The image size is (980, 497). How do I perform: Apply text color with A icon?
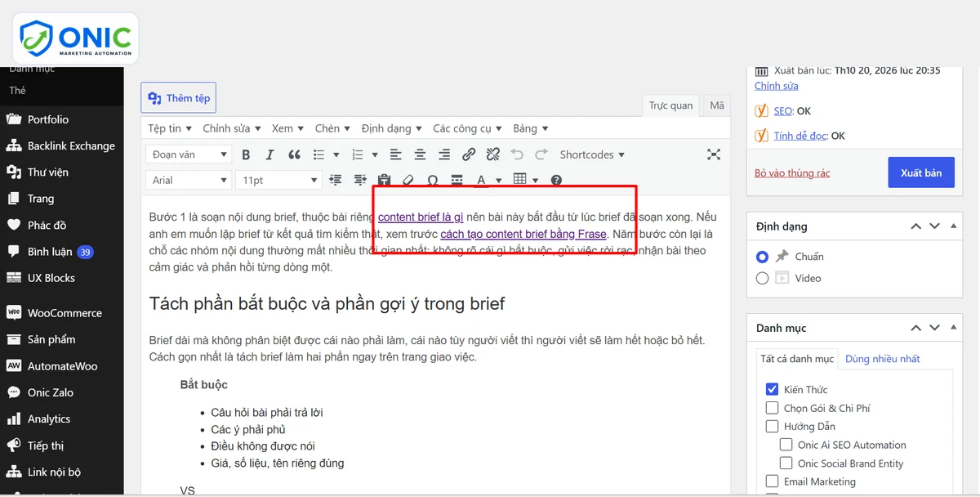click(x=481, y=180)
